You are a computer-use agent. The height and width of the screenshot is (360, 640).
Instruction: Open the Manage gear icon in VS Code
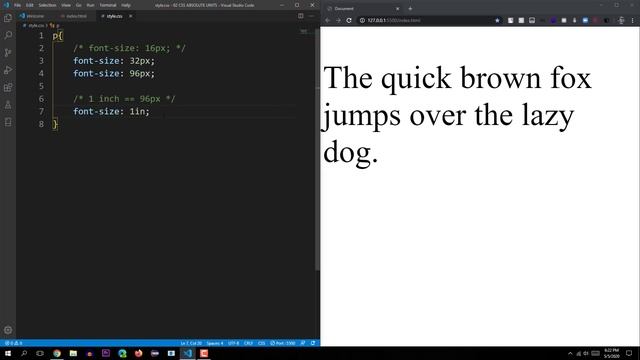8,330
